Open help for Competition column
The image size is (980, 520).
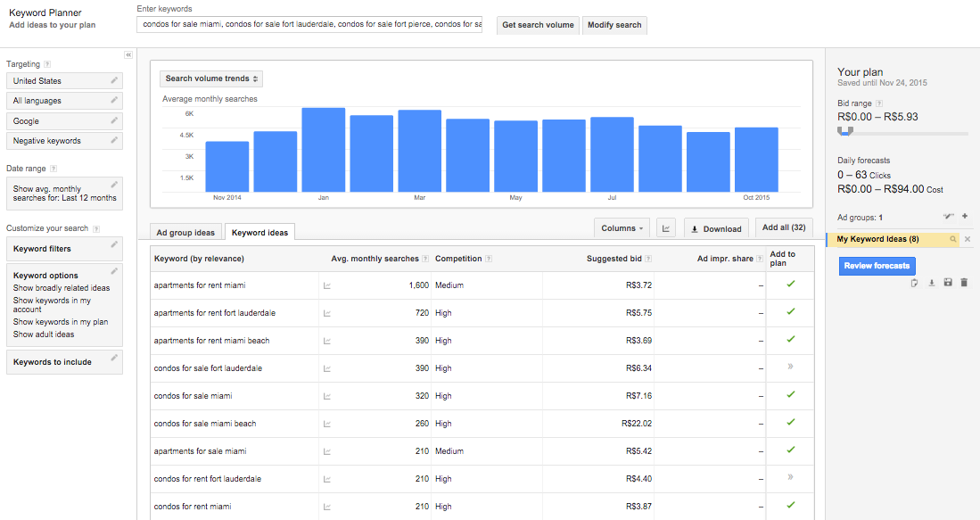click(489, 259)
